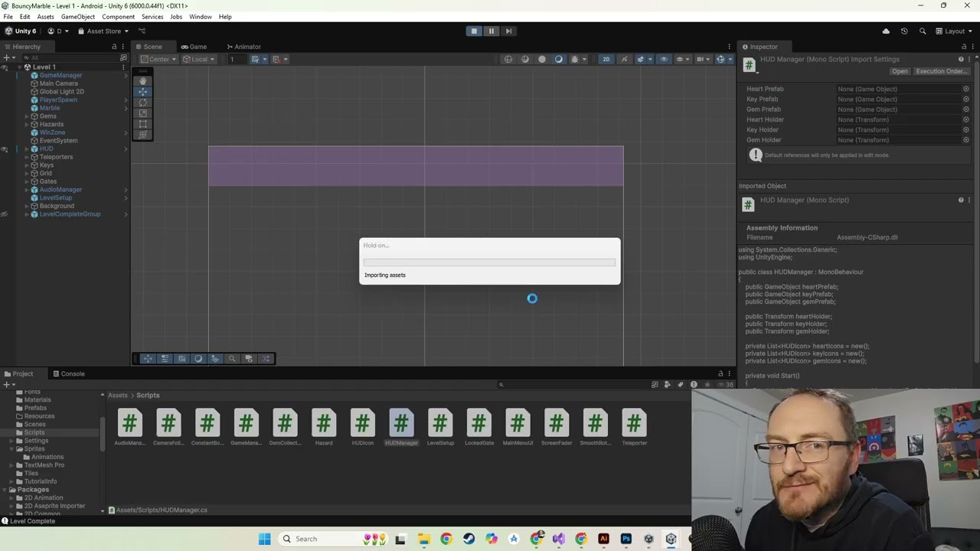Toggle scene visibility eye icon
The height and width of the screenshot is (551, 980).
664,59
